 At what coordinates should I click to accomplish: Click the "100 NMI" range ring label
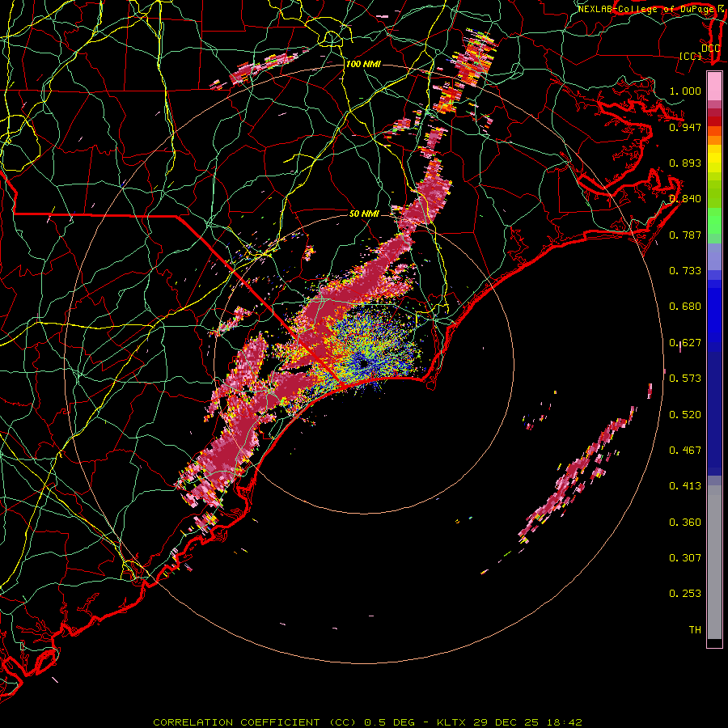click(363, 64)
